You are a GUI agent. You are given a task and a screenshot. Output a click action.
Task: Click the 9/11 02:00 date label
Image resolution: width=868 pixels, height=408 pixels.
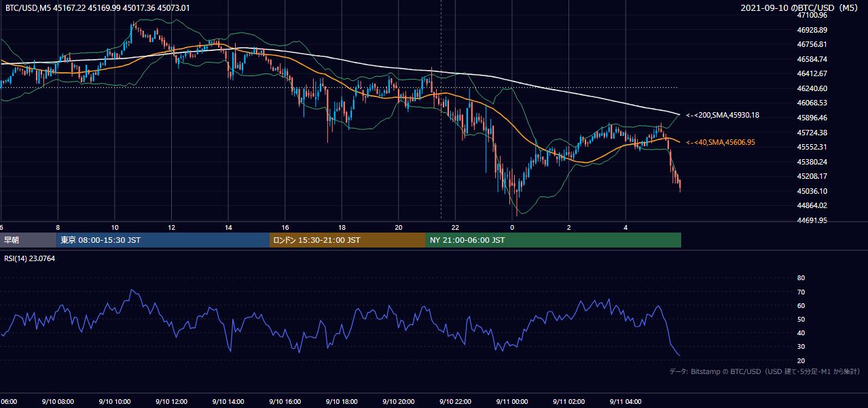tap(568, 402)
